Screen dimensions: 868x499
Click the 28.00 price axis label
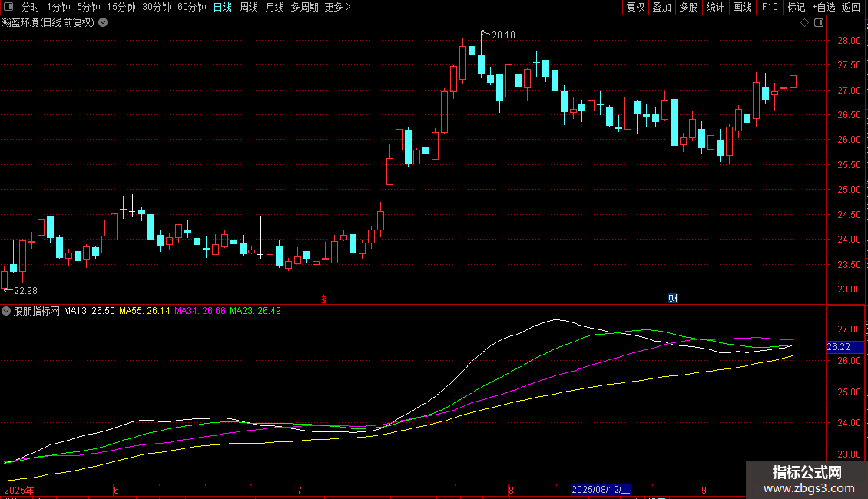(x=849, y=41)
